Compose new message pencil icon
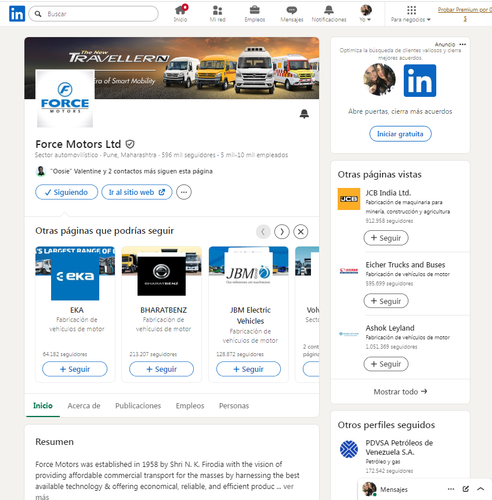Screen dimensions: 492x500 [x=466, y=489]
